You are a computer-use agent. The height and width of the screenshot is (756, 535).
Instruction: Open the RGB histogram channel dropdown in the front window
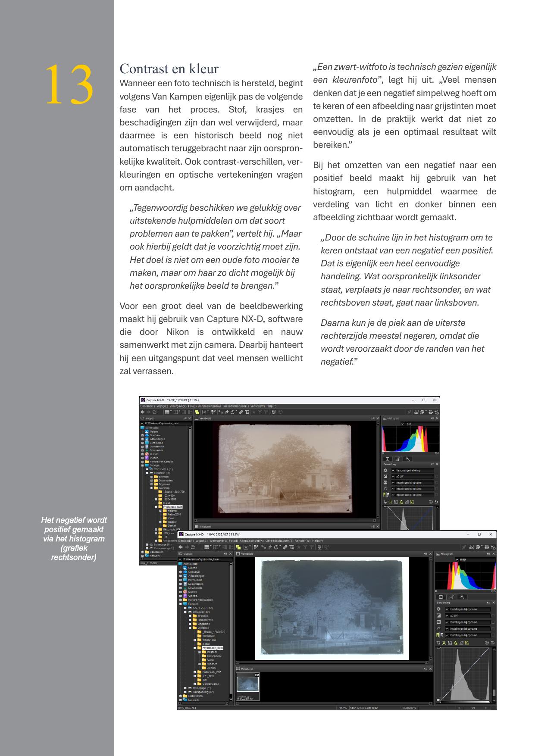click(x=475, y=559)
